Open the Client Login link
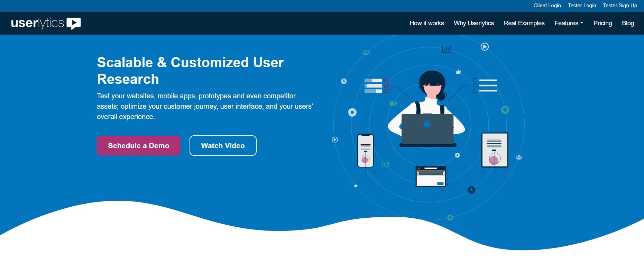Screen dimensions: 644x271 coord(547,6)
